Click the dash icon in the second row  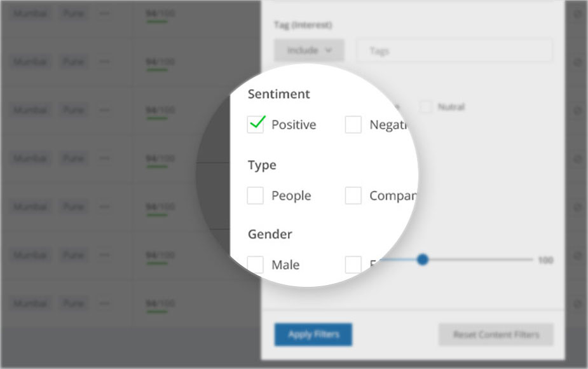coord(104,62)
